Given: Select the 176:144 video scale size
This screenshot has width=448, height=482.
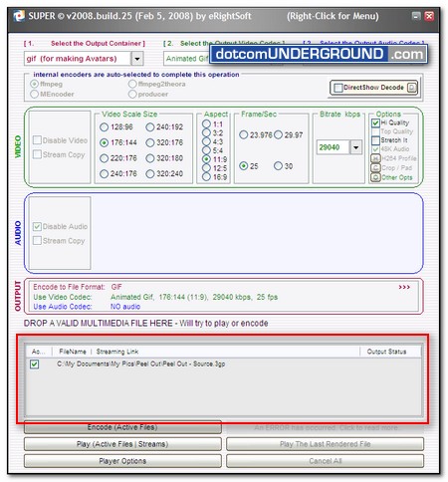Looking at the screenshot, I should pyautogui.click(x=105, y=142).
